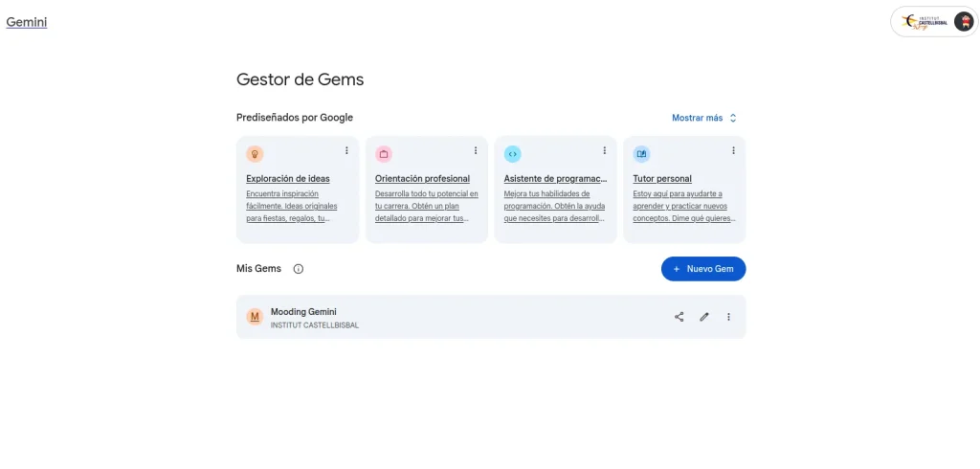Click the M avatar of Mooding Gemini
The width and height of the screenshot is (980, 469).
255,317
